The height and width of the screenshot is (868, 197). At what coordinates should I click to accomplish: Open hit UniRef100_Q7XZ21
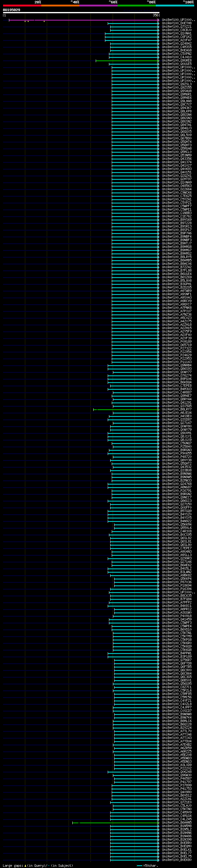pos(176,26)
